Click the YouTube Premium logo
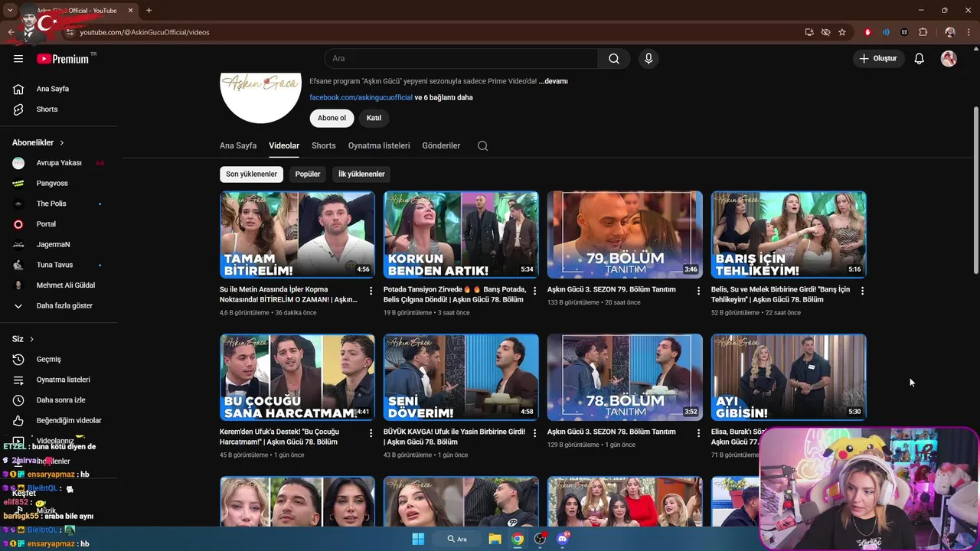This screenshot has height=551, width=980. pos(63,59)
